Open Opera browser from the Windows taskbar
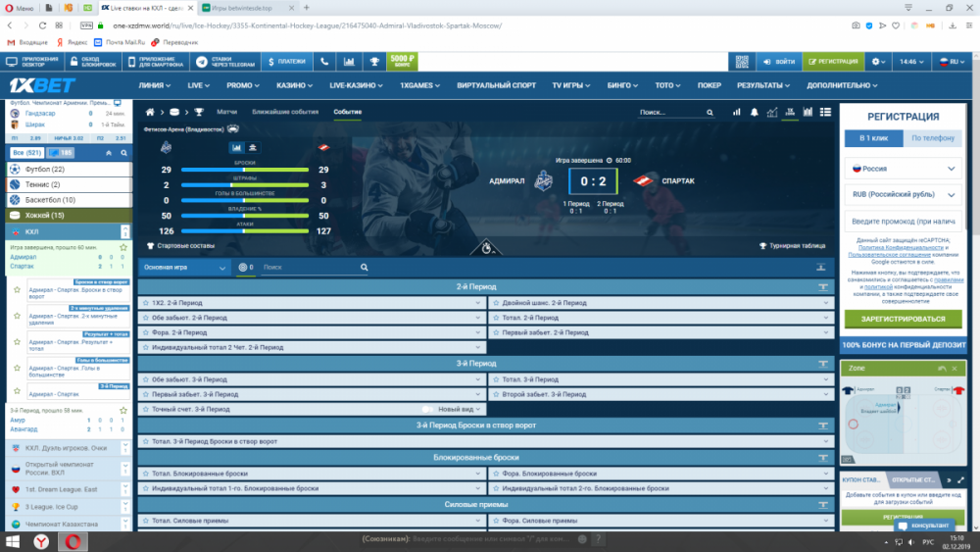 [72, 540]
